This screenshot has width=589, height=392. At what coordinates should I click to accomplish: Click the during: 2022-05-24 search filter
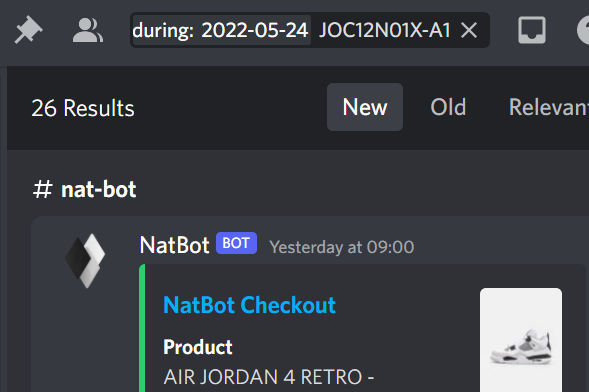click(x=221, y=30)
